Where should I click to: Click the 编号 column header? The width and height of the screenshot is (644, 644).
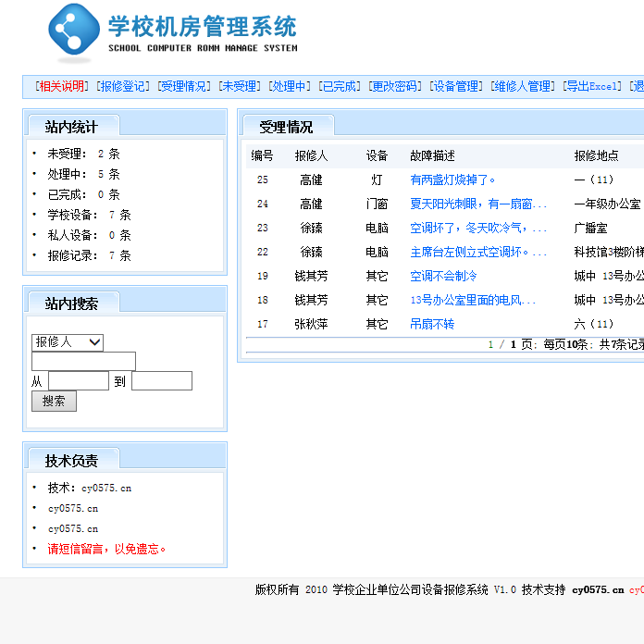coord(262,155)
